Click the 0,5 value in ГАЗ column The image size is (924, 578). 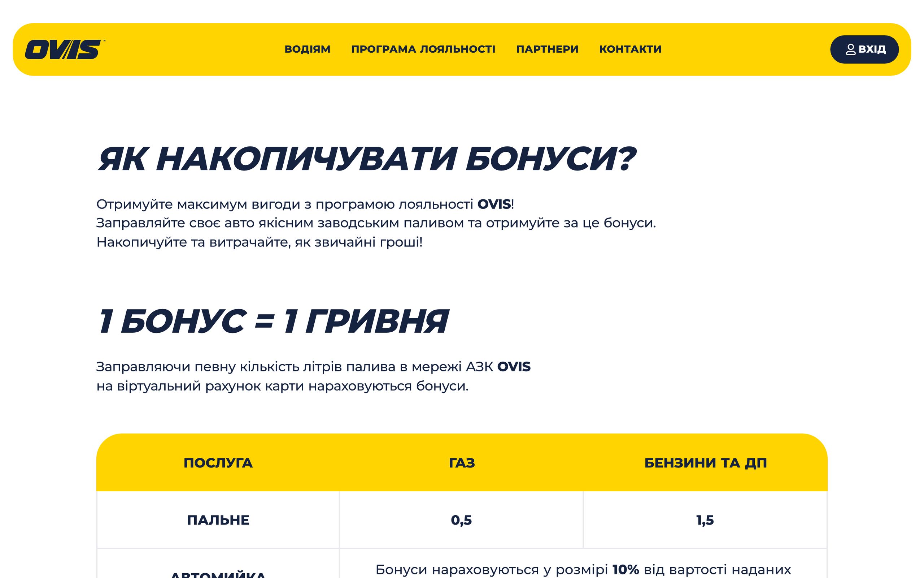pos(461,520)
